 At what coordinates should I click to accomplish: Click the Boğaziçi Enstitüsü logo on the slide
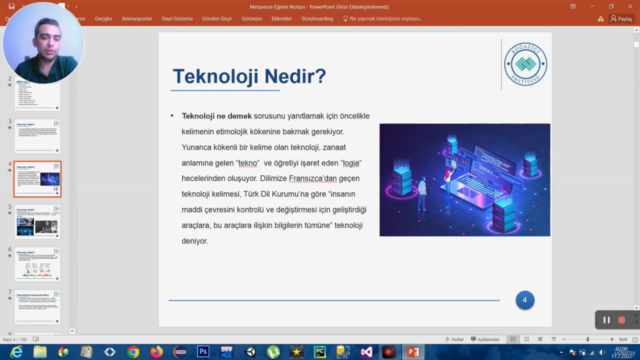coord(525,64)
